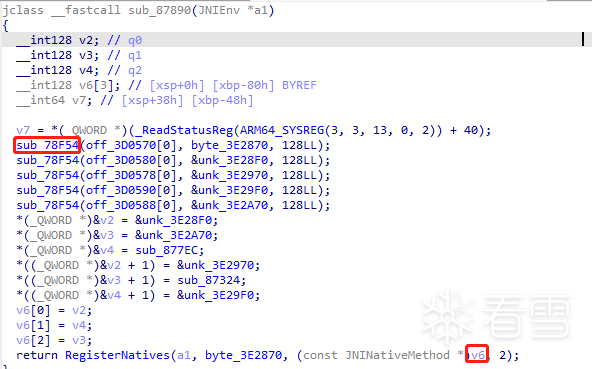Screen dimensions: 592x369
Task: Open sub_877EC assigned to v4
Action: 167,250
